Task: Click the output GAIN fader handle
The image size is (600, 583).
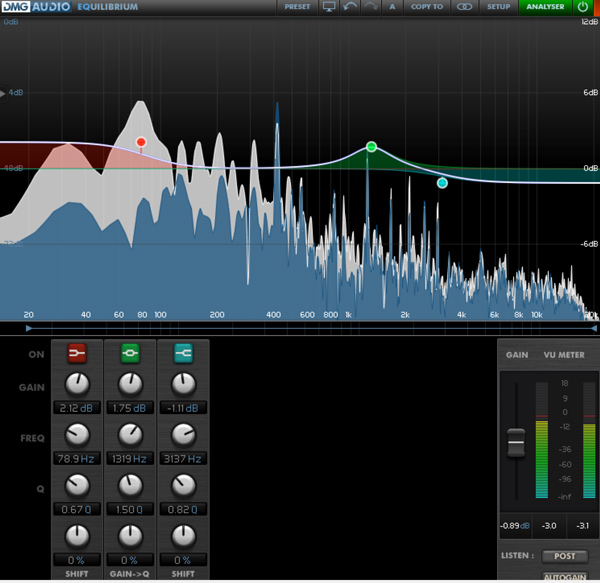Action: [516, 443]
